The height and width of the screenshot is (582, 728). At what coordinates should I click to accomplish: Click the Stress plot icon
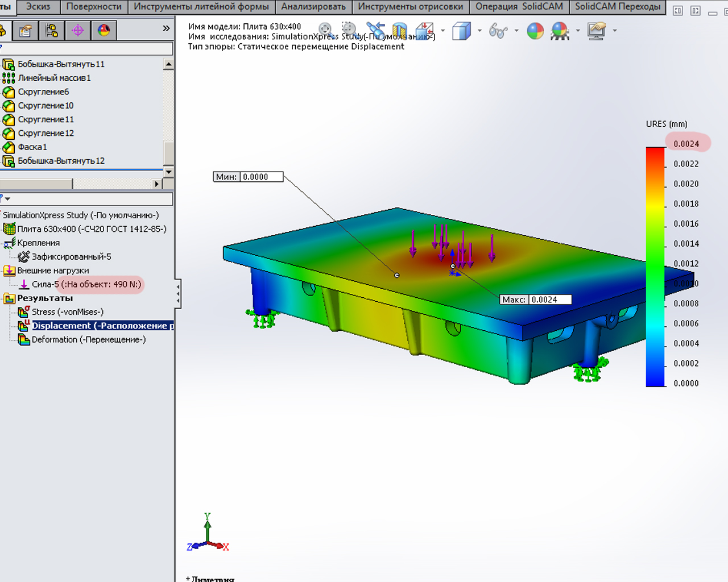(x=24, y=311)
